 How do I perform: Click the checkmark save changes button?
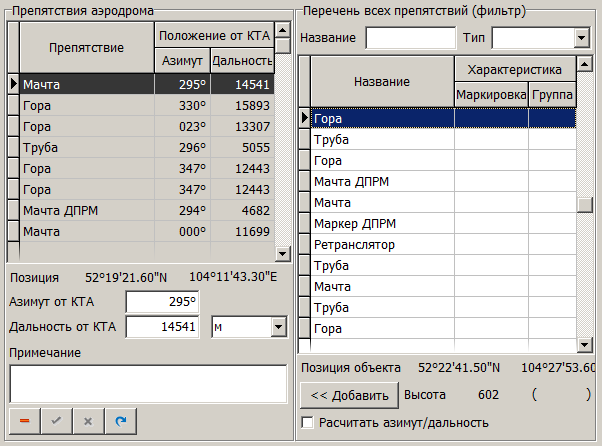pyautogui.click(x=56, y=422)
